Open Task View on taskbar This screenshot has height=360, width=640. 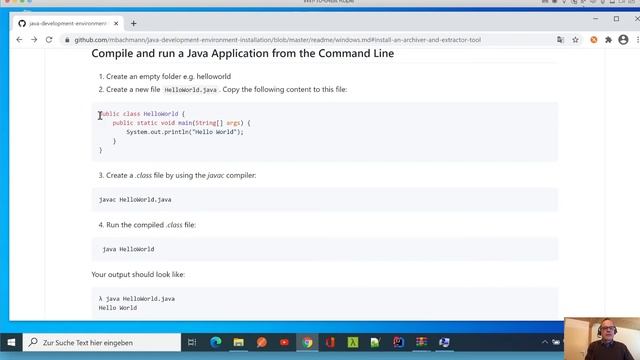click(192, 342)
